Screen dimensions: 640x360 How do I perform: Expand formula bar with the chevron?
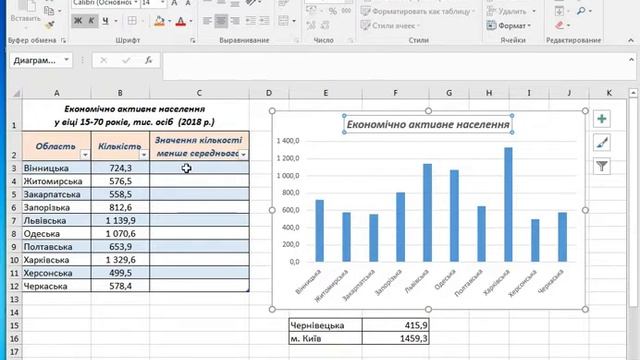point(631,60)
